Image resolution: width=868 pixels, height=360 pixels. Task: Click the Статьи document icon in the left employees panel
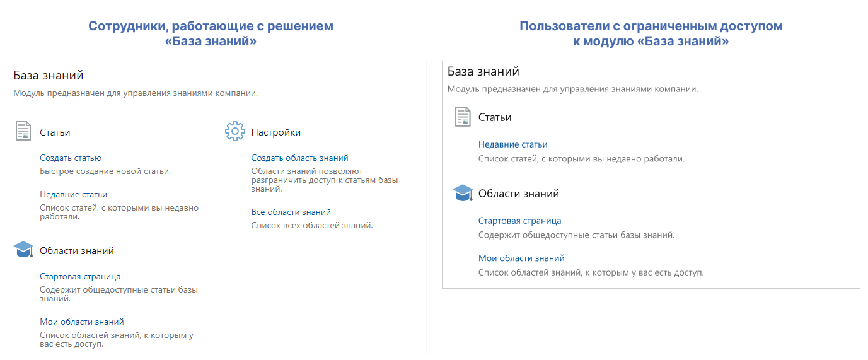tap(23, 131)
